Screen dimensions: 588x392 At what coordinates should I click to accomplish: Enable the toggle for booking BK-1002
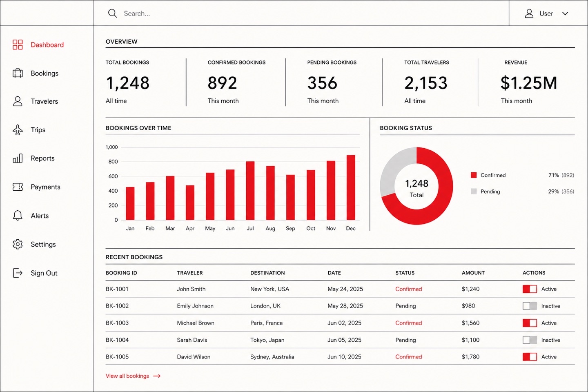(x=530, y=306)
